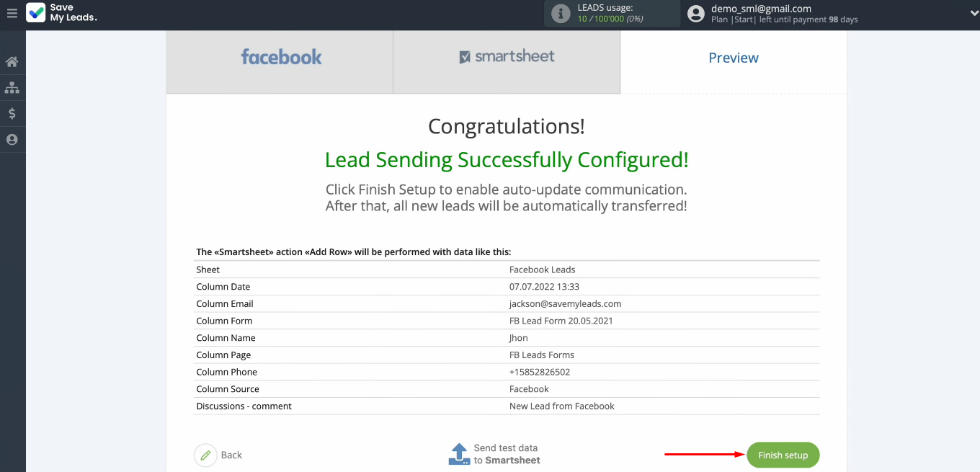The image size is (980, 472).
Task: Click the Column Name label
Action: [226, 338]
